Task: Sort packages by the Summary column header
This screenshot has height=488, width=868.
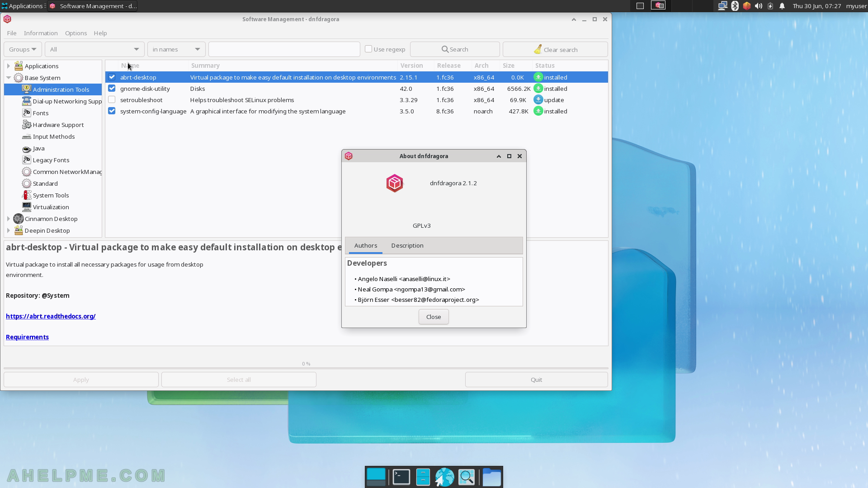Action: (x=292, y=66)
